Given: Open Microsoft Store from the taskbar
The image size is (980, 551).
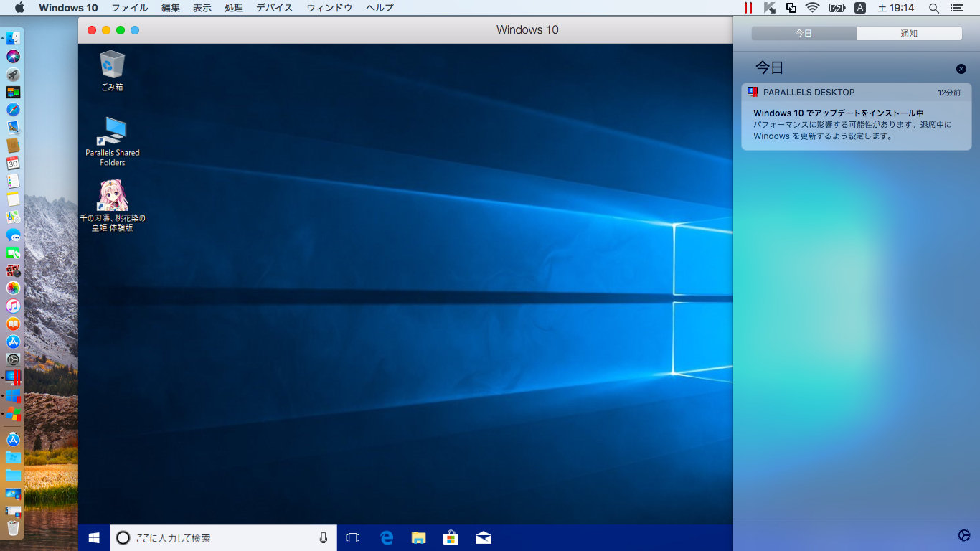Looking at the screenshot, I should (x=451, y=537).
